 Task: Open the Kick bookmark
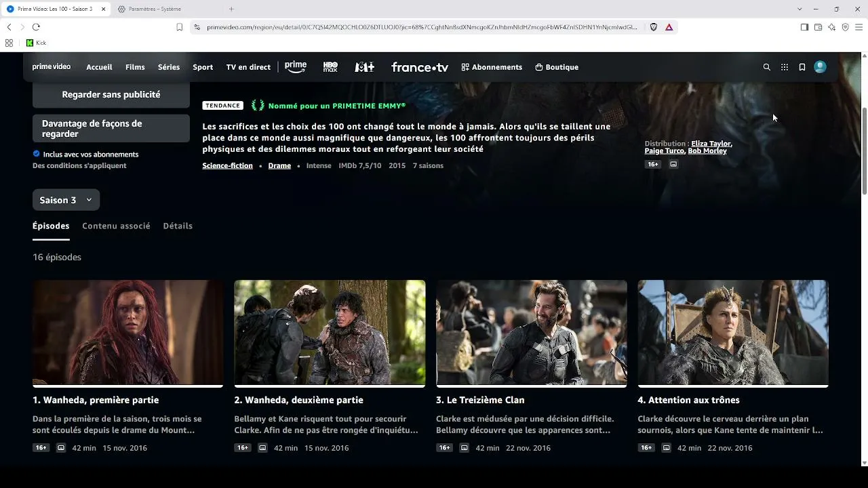tap(36, 43)
